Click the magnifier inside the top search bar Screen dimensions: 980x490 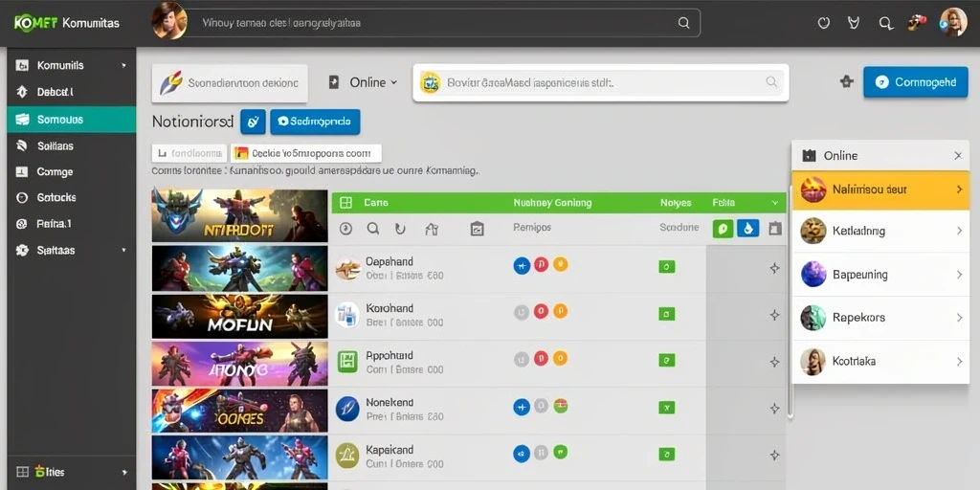pyautogui.click(x=683, y=23)
